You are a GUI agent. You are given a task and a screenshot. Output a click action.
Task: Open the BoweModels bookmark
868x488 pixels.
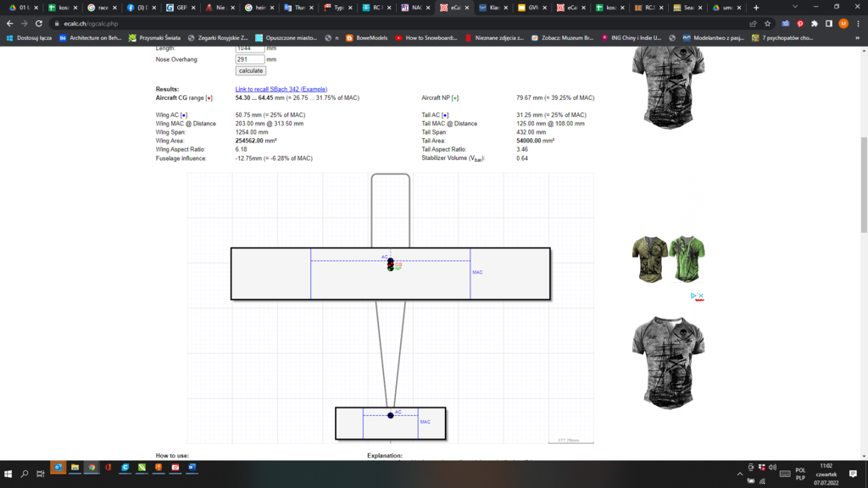[x=366, y=38]
